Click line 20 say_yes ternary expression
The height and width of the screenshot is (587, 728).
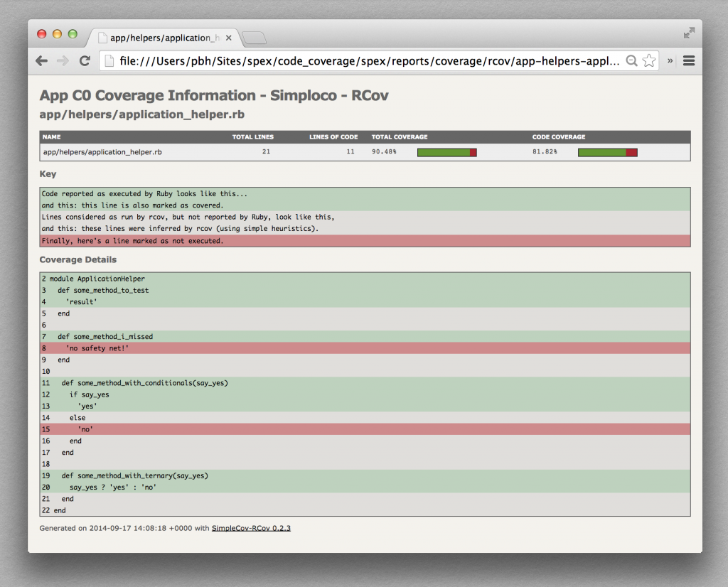click(x=365, y=488)
